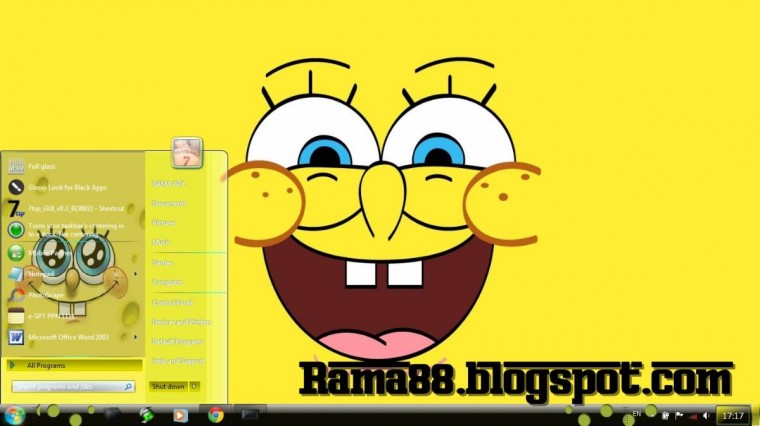This screenshot has height=426, width=760.
Task: Launch the Notepad icon in Start menu
Action: point(16,274)
